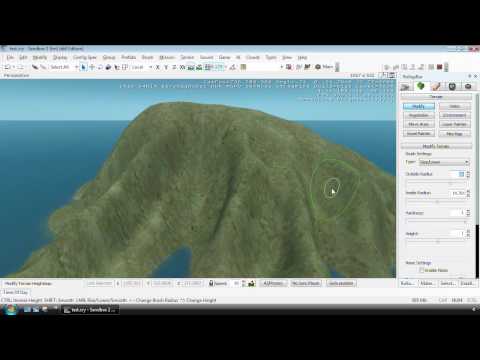This screenshot has width=480, height=360.
Task: Lock movement to the Z axis
Action: 174,67
